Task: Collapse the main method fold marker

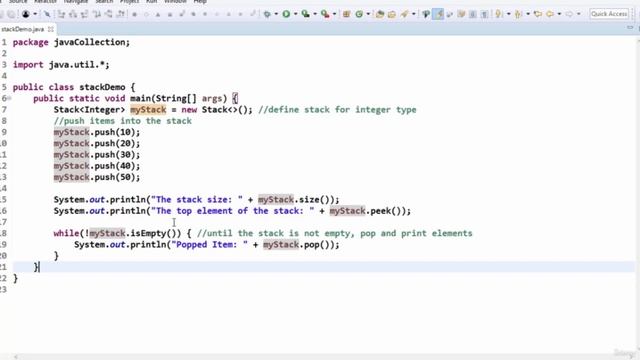Action: (x=9, y=98)
